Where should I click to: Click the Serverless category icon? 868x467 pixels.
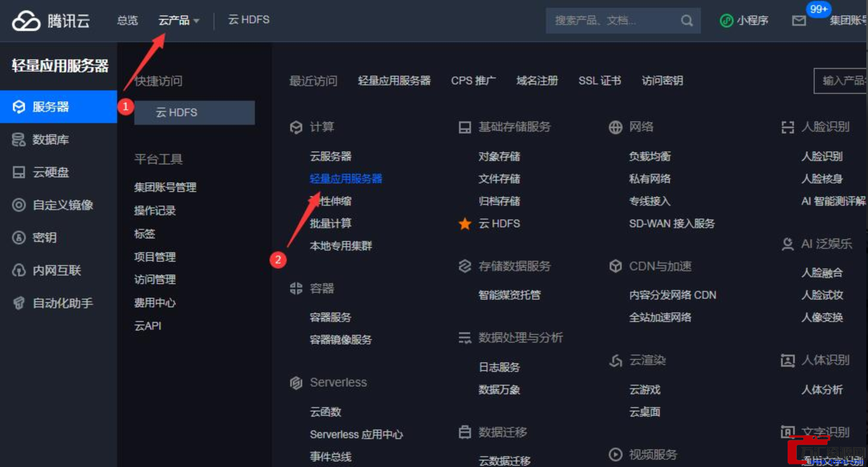click(296, 382)
